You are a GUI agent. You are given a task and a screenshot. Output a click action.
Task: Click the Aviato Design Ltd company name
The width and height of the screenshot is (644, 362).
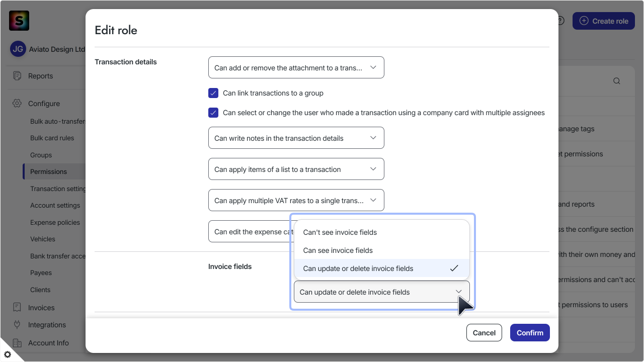(58, 49)
